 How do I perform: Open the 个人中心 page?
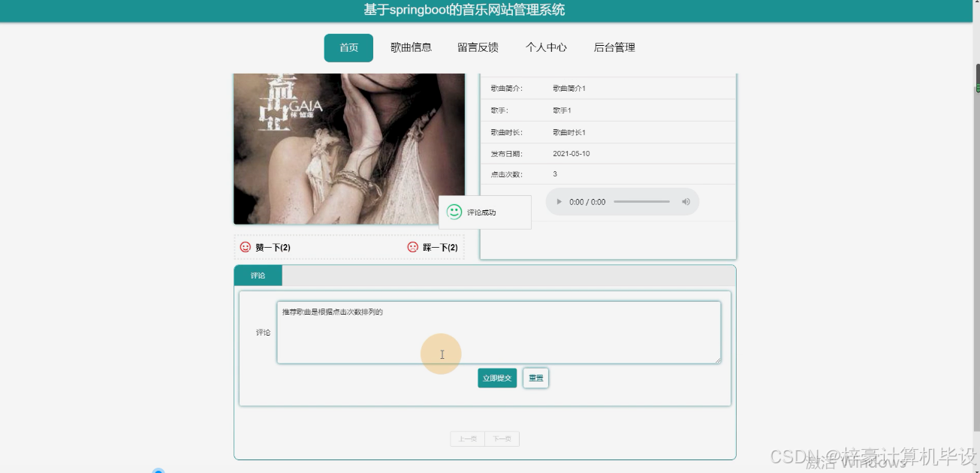coord(546,47)
